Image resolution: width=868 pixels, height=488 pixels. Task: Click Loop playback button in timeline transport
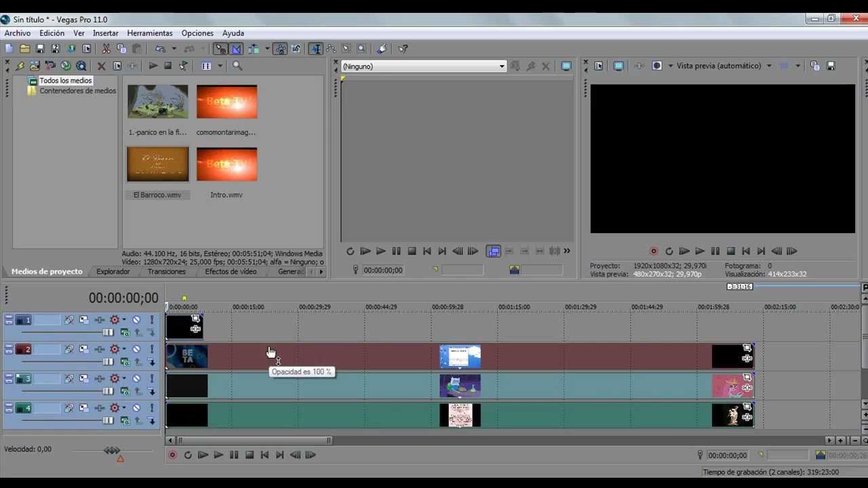(188, 455)
